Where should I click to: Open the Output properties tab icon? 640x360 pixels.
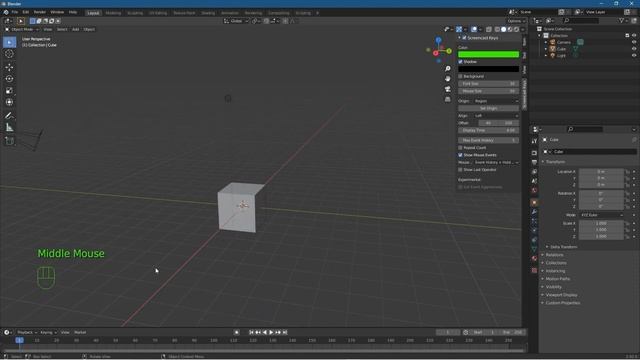(534, 162)
